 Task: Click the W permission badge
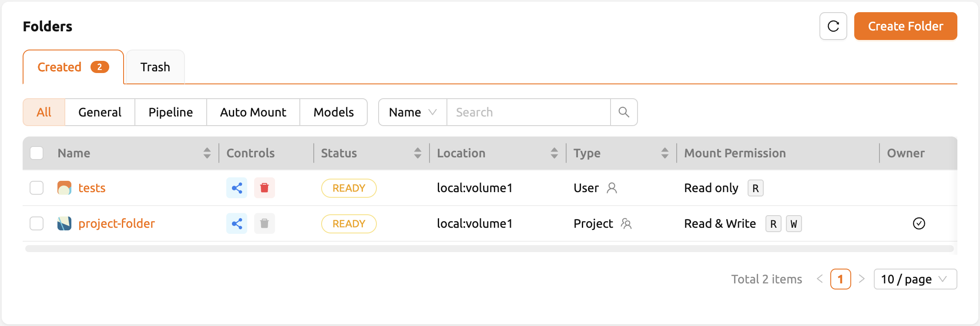point(794,223)
